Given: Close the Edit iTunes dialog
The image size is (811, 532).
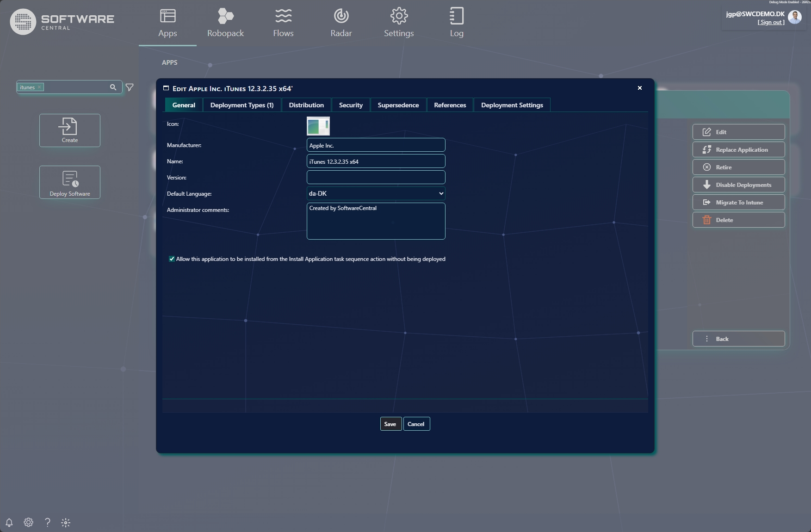Looking at the screenshot, I should point(640,88).
